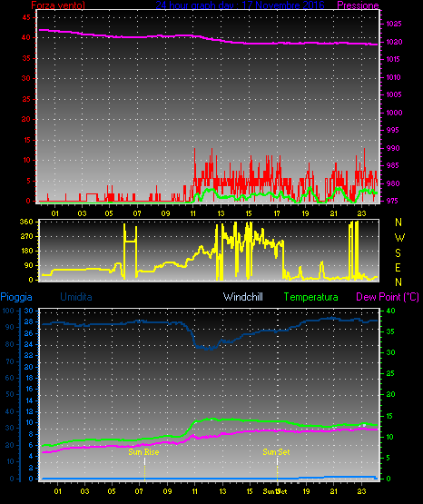423x504 pixels.
Task: Click the 100 value on the humidity axis
Action: 8,311
